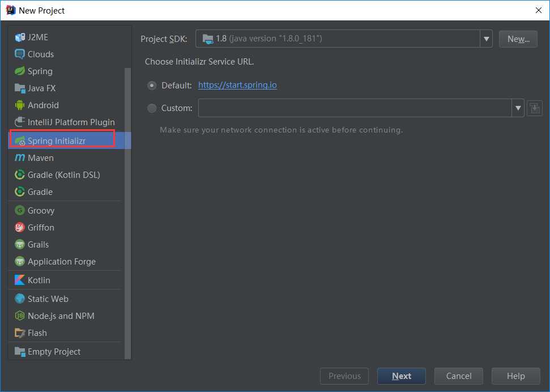This screenshot has width=550, height=392.
Task: Close the New Project dialog
Action: [x=539, y=10]
